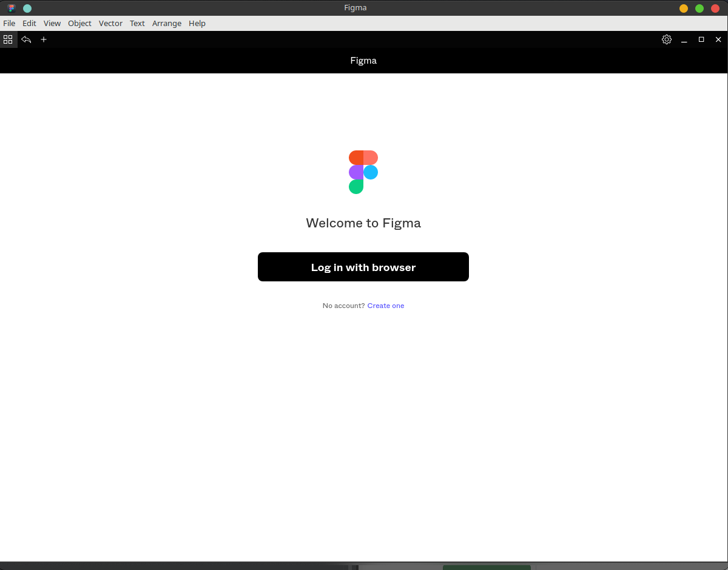The height and width of the screenshot is (570, 728).
Task: Open the Object menu
Action: tap(79, 23)
